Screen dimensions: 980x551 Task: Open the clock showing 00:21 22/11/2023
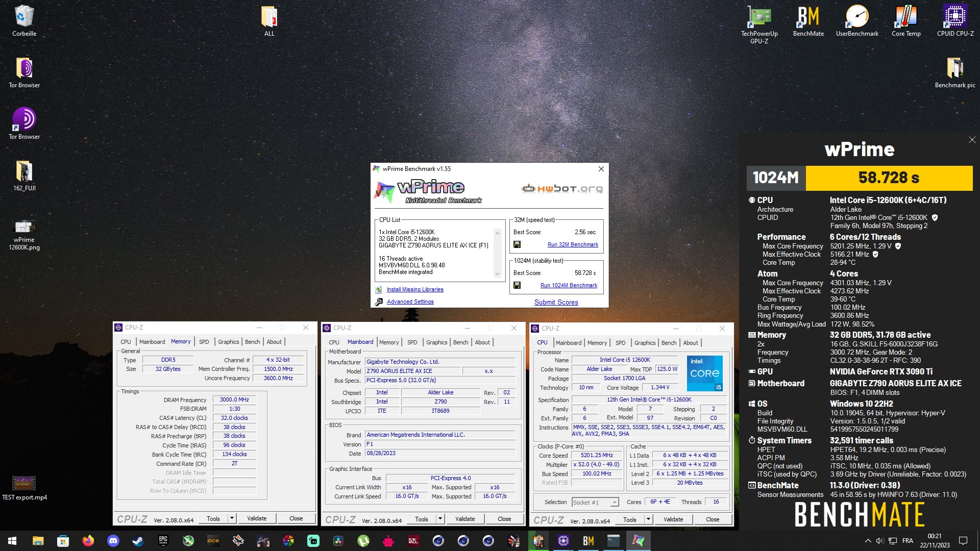click(x=934, y=541)
